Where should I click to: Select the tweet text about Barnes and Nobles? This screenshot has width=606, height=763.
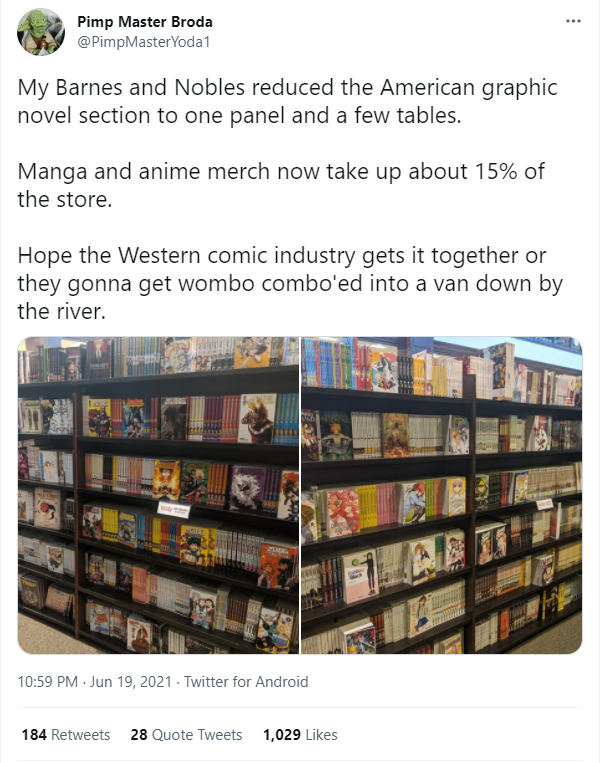pyautogui.click(x=288, y=101)
